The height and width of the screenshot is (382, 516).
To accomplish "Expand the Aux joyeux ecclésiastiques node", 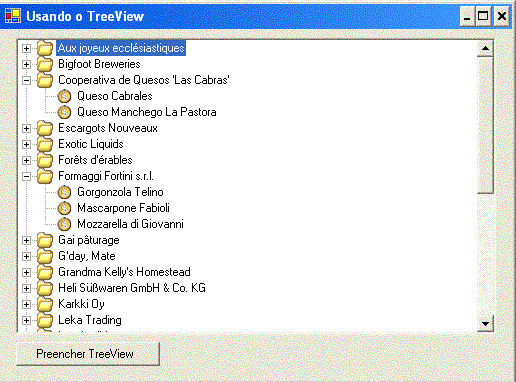I will click(x=26, y=48).
